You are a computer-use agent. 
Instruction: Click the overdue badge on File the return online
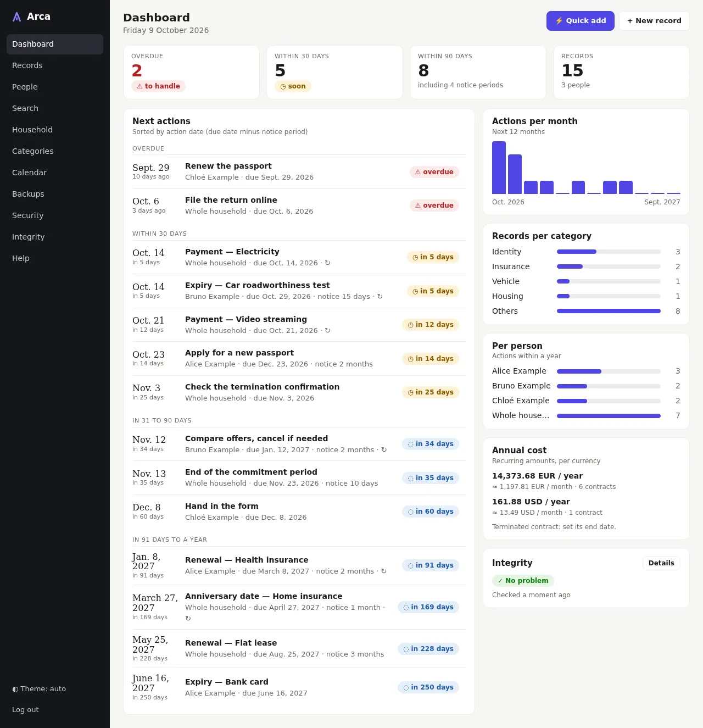pyautogui.click(x=434, y=205)
